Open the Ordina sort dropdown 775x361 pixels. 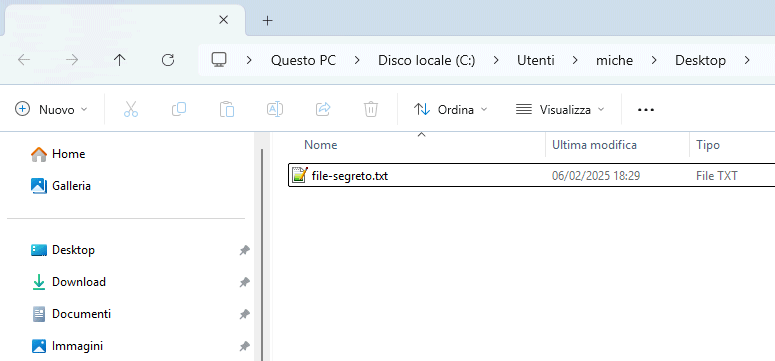tap(450, 109)
